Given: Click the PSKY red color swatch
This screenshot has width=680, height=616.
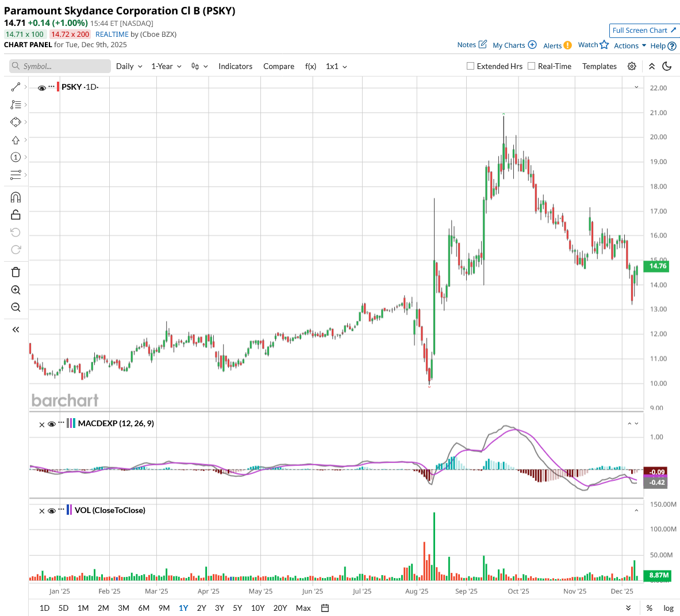Looking at the screenshot, I should [58, 87].
